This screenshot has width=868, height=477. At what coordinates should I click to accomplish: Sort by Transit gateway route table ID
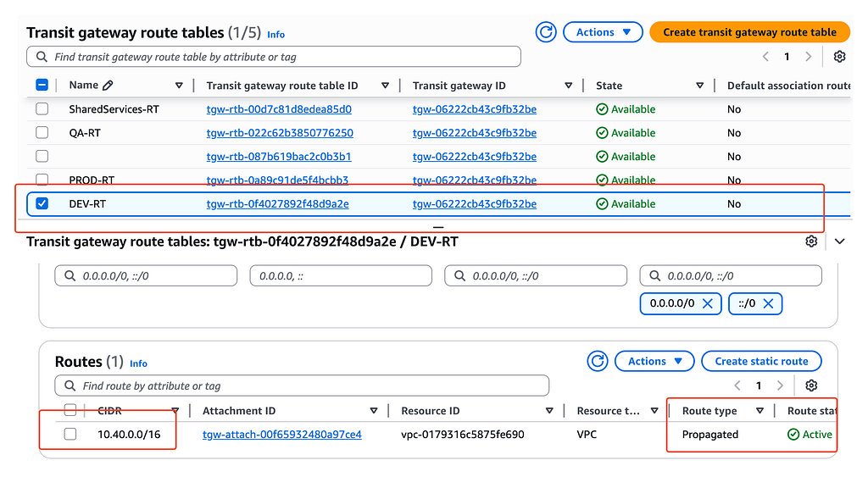click(386, 86)
